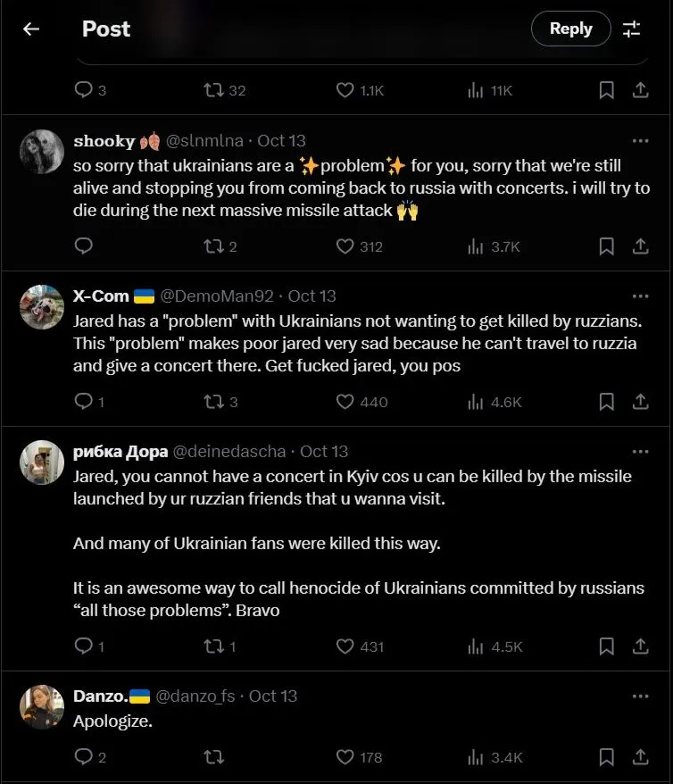673x784 pixels.
Task: Like shooky's reply
Action: [x=345, y=246]
